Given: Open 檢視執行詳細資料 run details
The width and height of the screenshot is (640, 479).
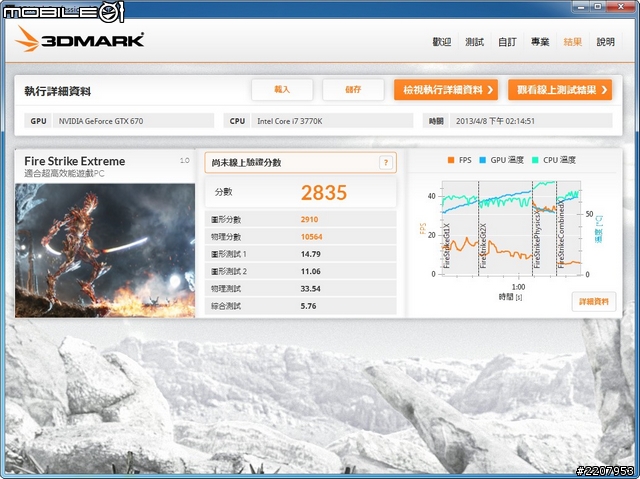Looking at the screenshot, I should pos(446,89).
